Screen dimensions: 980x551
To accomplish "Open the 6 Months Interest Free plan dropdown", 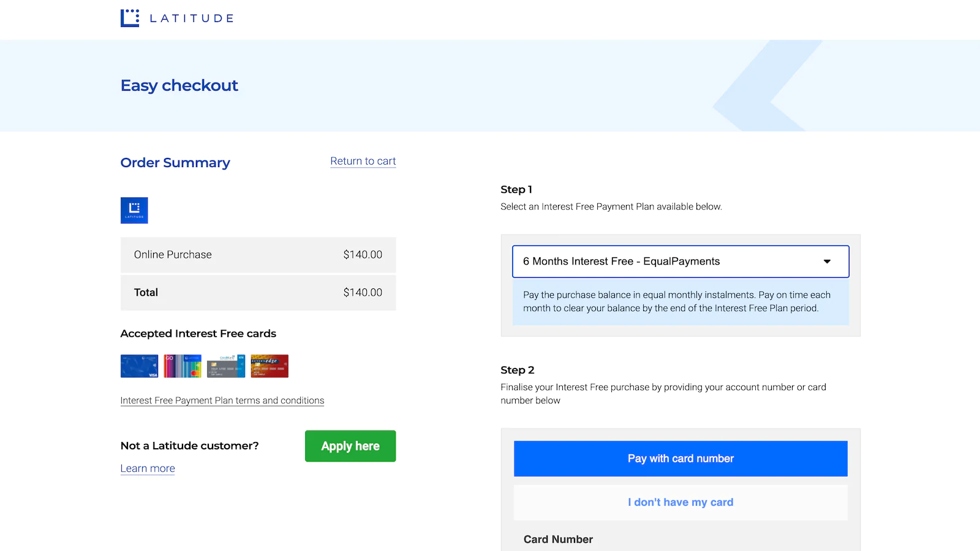I will pyautogui.click(x=680, y=261).
